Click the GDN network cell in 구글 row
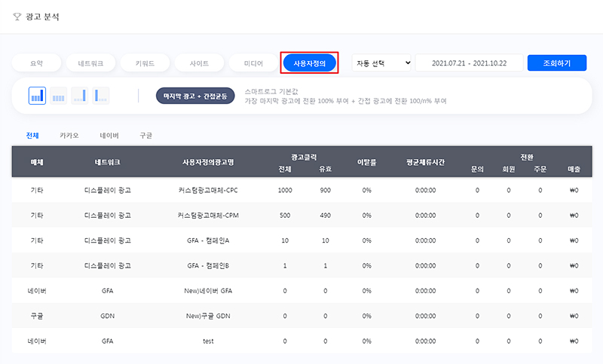The image size is (603, 364). click(107, 316)
